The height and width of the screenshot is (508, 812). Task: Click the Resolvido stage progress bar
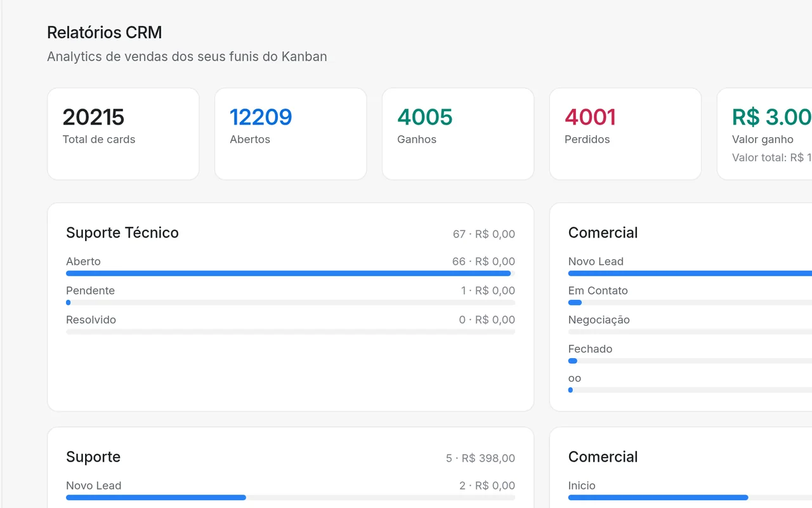(291, 332)
